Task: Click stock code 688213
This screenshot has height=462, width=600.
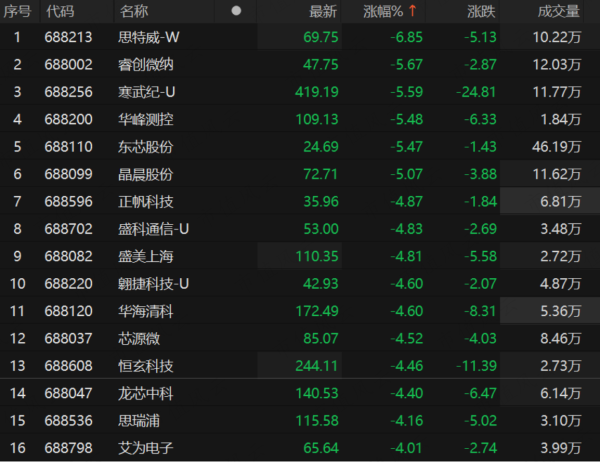Action: (x=68, y=37)
